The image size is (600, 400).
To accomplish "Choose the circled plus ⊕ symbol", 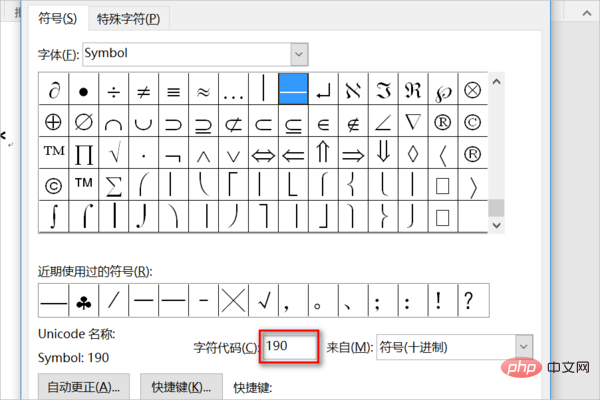I will point(53,122).
